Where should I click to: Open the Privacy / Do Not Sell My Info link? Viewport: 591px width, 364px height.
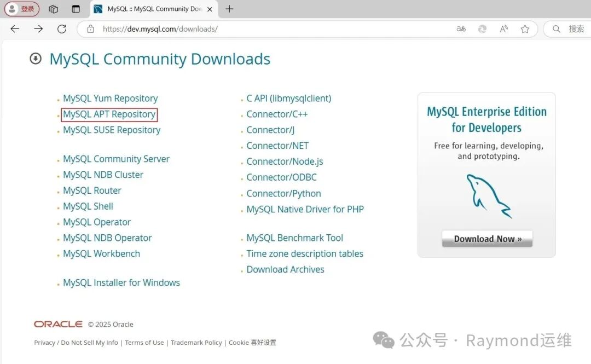(x=76, y=343)
